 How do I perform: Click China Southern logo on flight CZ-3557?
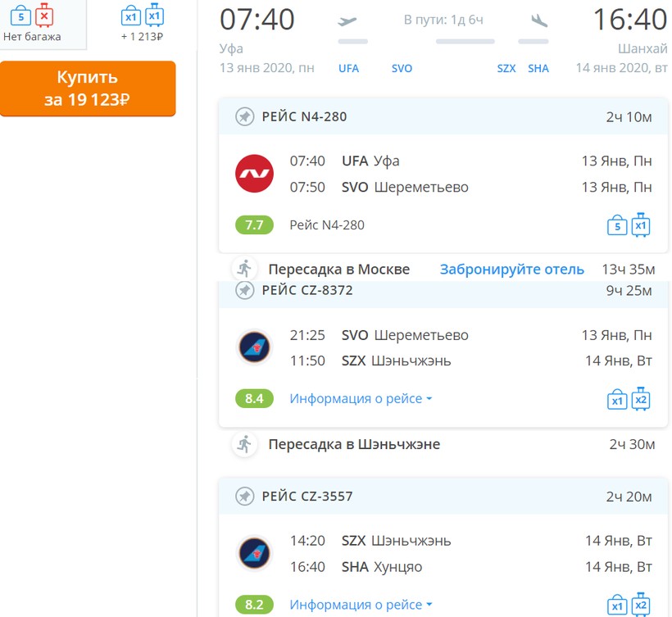(254, 553)
